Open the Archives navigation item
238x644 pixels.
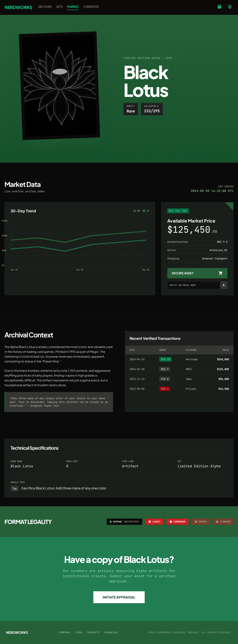(x=45, y=7)
